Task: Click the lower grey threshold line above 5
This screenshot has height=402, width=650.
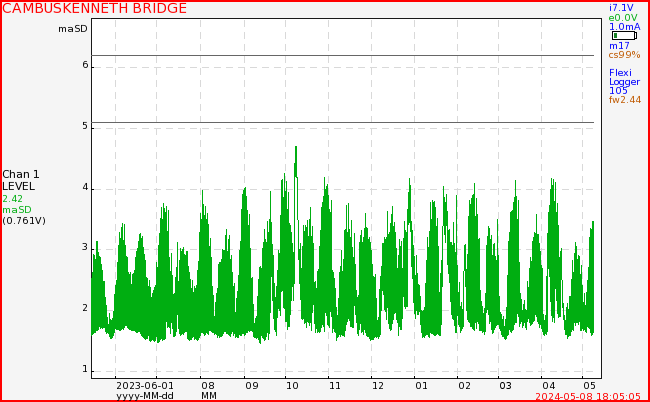Action: (343, 123)
